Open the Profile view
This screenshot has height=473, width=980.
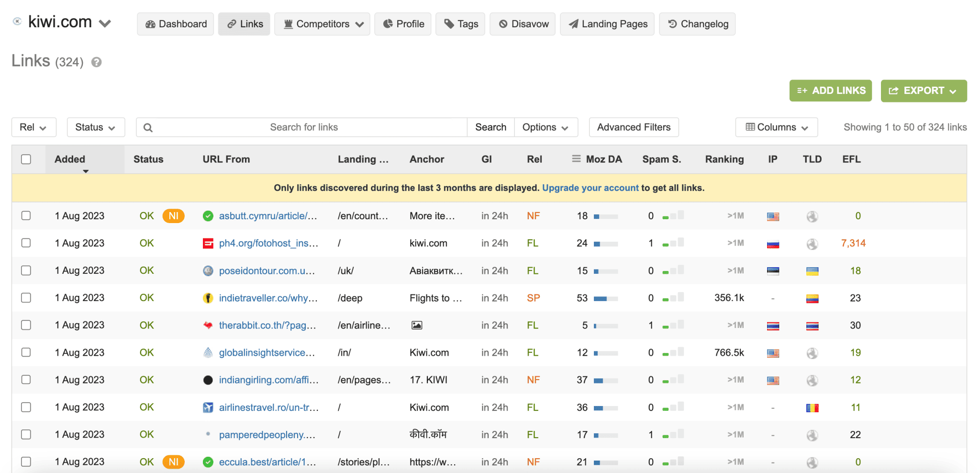pyautogui.click(x=402, y=23)
